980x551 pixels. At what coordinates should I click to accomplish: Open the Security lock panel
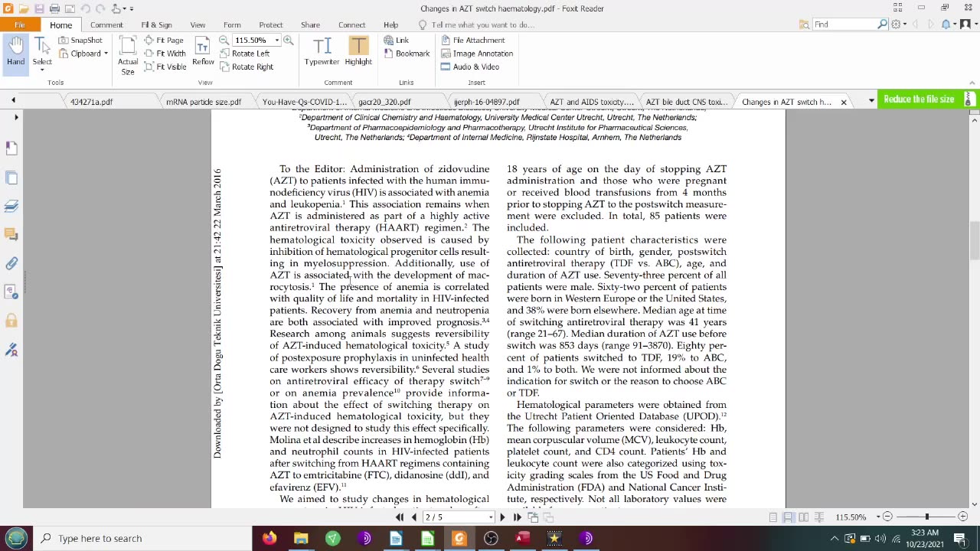point(11,321)
